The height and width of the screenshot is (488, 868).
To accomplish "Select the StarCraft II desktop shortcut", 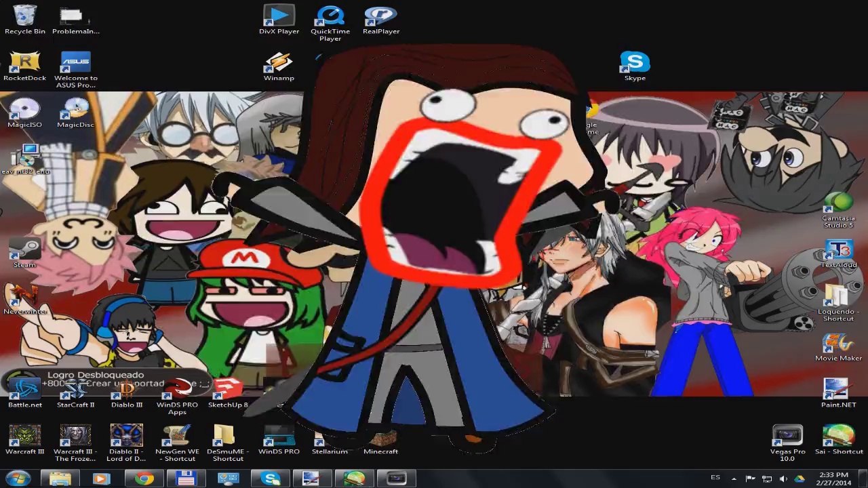I will click(76, 393).
